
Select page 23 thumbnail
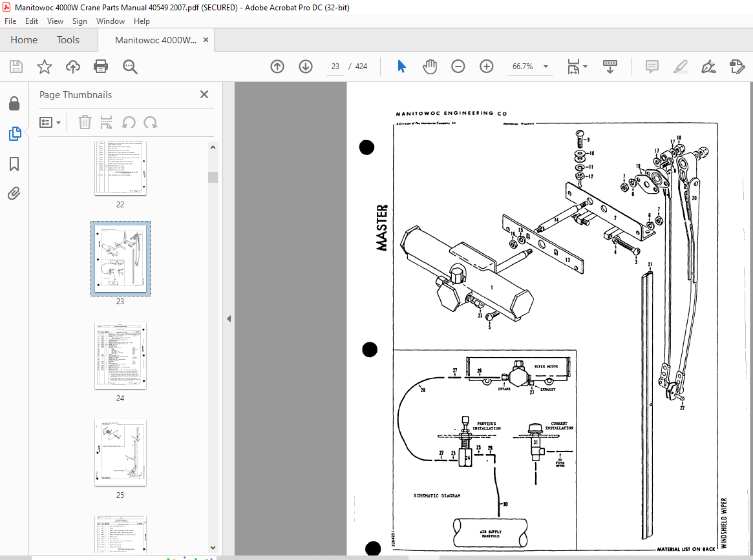pos(120,258)
